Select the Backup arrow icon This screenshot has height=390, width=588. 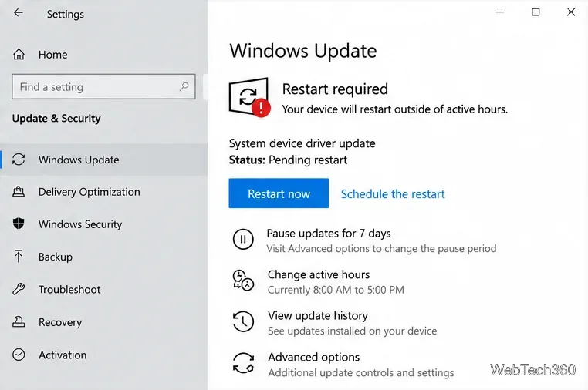(x=19, y=257)
